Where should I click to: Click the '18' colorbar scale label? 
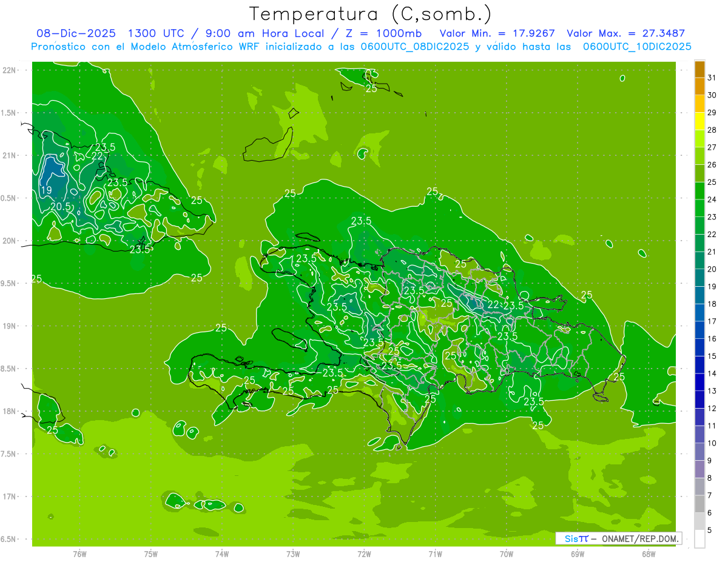coord(712,304)
